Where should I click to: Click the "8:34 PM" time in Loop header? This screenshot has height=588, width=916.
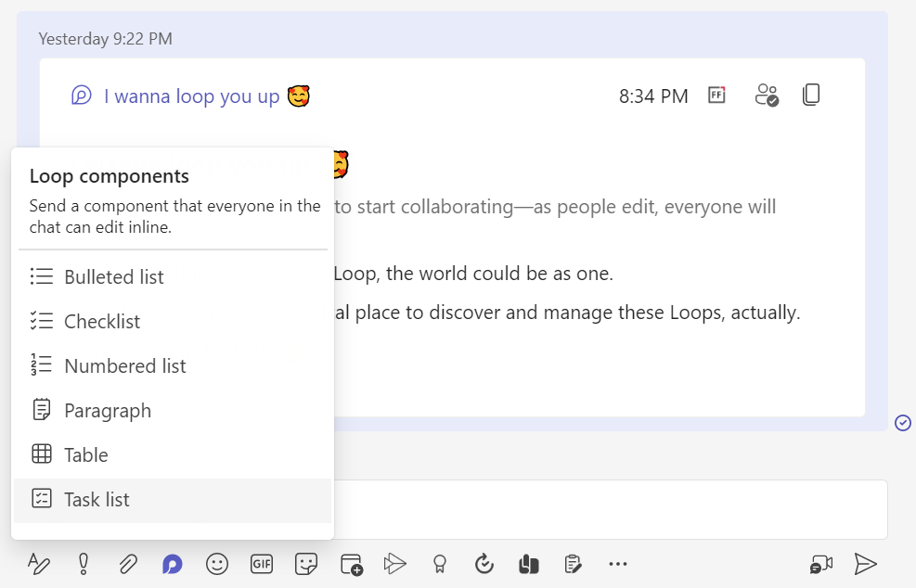(653, 96)
